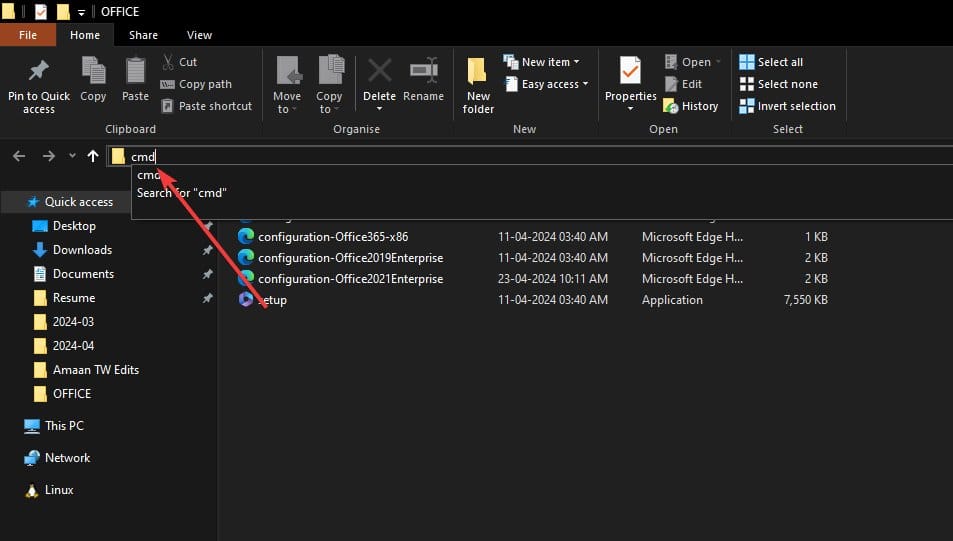
Task: Click Select all
Action: [771, 62]
